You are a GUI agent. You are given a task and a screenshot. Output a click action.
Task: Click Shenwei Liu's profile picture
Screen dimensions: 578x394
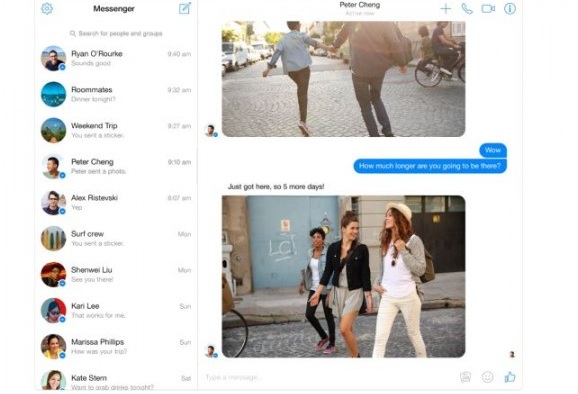53,275
